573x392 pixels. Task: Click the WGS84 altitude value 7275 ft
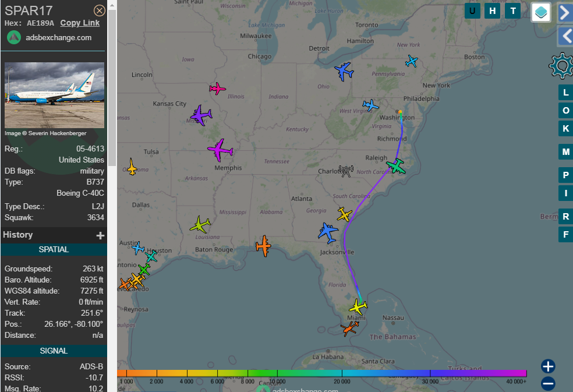pyautogui.click(x=92, y=291)
